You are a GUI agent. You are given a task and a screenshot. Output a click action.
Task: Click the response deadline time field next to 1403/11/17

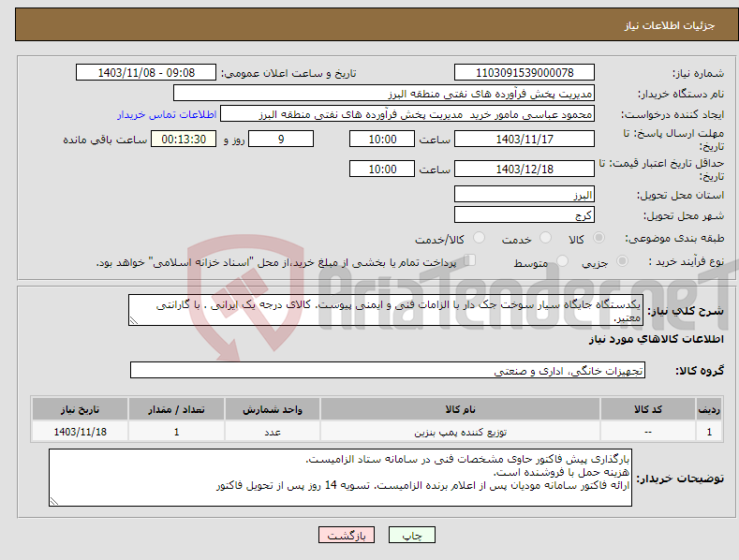382,139
